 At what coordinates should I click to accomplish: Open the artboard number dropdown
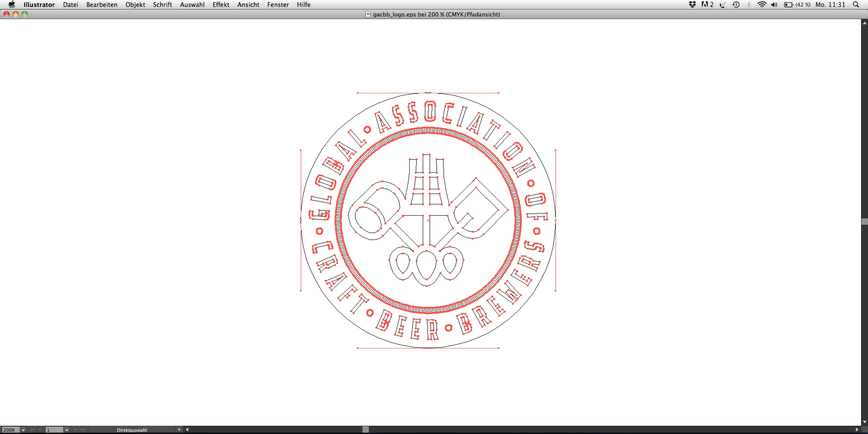tap(67, 430)
